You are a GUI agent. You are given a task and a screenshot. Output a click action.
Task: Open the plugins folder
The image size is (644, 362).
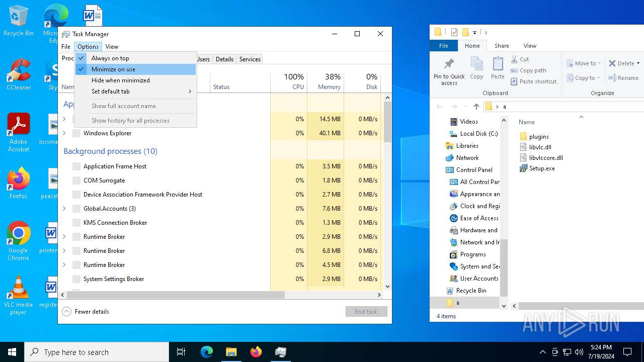pyautogui.click(x=538, y=137)
